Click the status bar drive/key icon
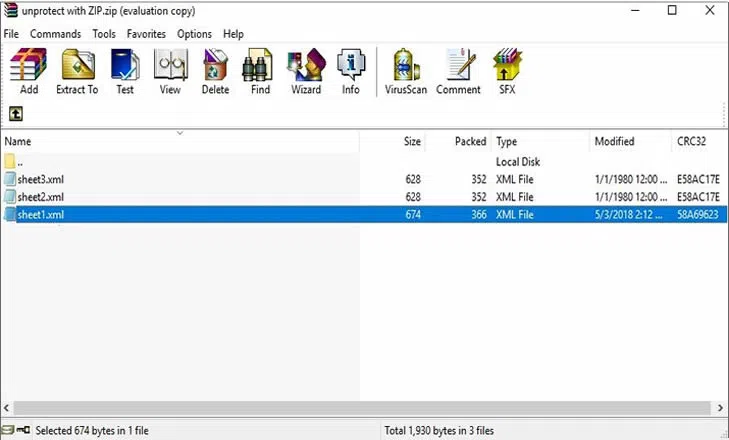 coord(16,430)
